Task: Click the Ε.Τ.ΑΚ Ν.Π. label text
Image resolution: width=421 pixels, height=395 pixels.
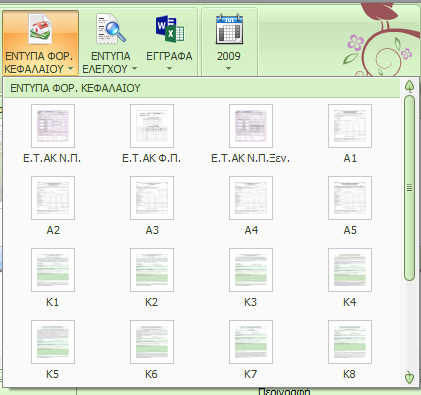Action: [52, 158]
